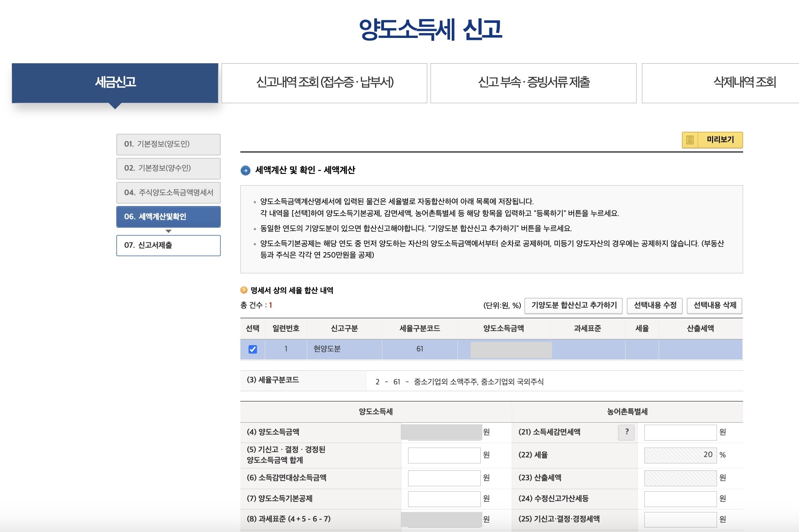The width and height of the screenshot is (799, 532).
Task: Click the 양도소득기본공제 input field
Action: coord(444,499)
